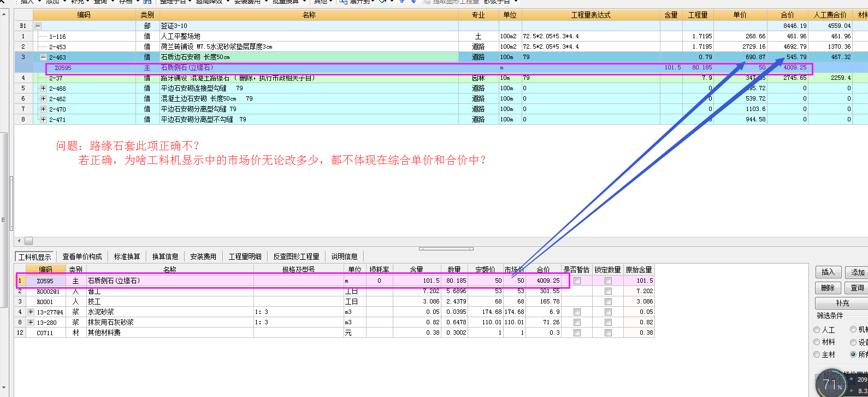The height and width of the screenshot is (397, 868).
Task: Open the 反查图形工程量 tab
Action: [296, 256]
